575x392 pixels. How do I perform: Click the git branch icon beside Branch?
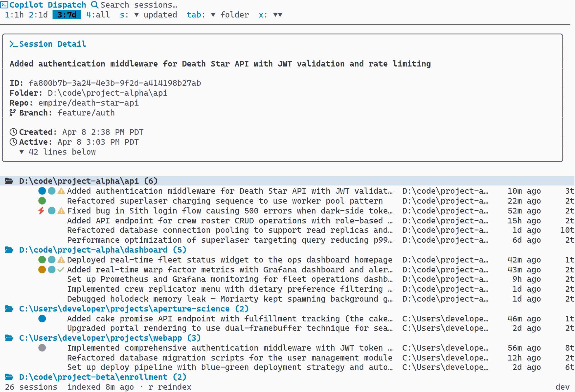12,113
